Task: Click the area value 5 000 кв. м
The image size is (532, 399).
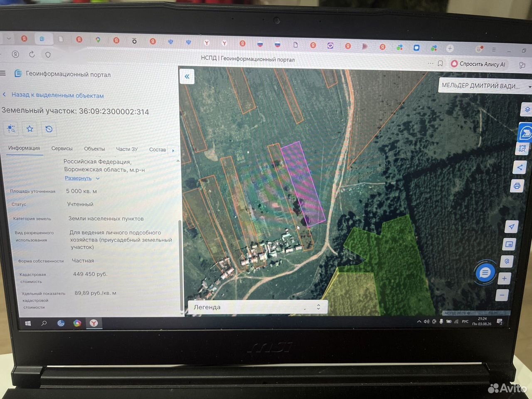Action: (81, 191)
